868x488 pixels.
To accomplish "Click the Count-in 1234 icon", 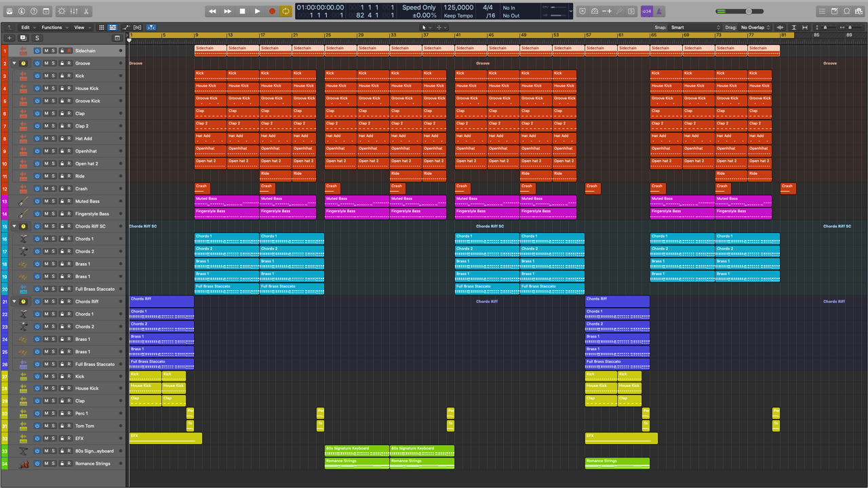I will (x=647, y=11).
